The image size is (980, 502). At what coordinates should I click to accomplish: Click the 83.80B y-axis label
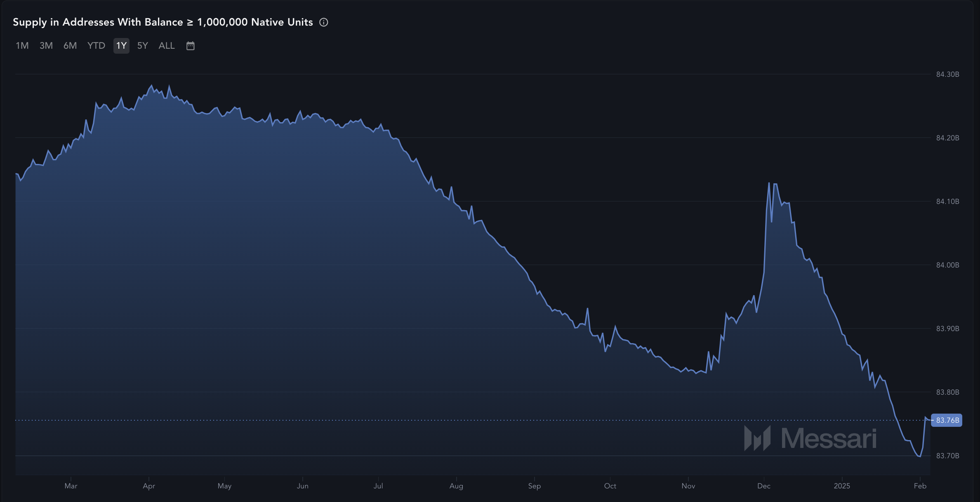pos(947,392)
